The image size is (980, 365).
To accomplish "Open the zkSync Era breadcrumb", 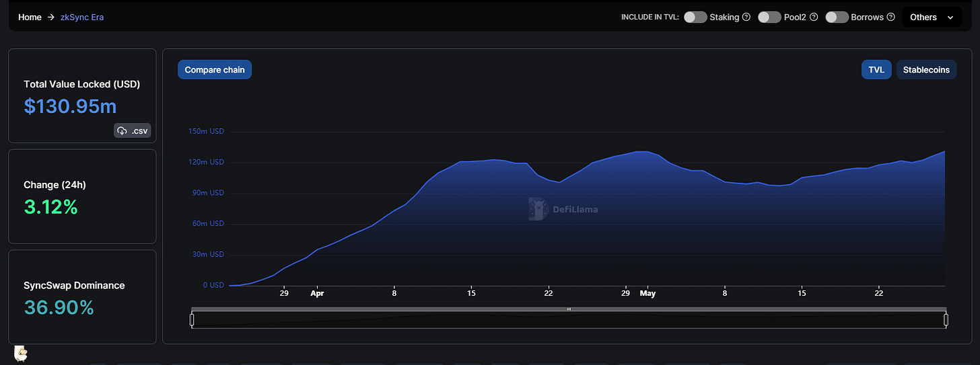I will click(x=82, y=17).
